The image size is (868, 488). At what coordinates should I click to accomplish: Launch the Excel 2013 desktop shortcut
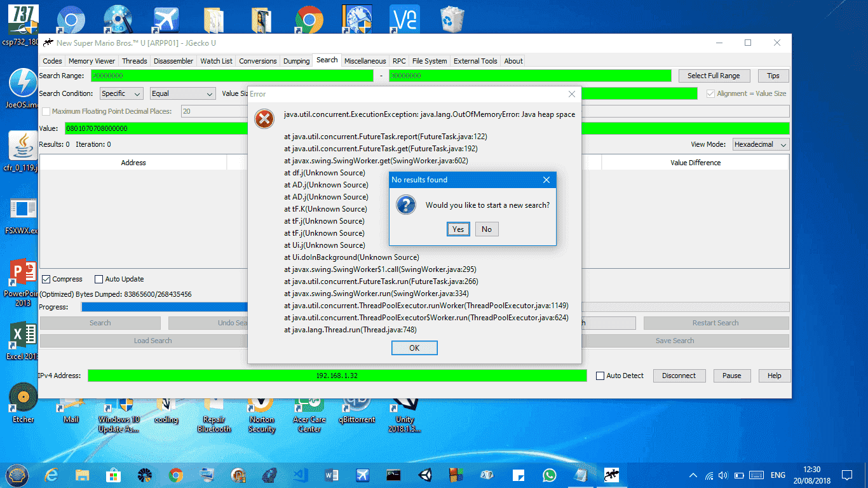(x=23, y=341)
